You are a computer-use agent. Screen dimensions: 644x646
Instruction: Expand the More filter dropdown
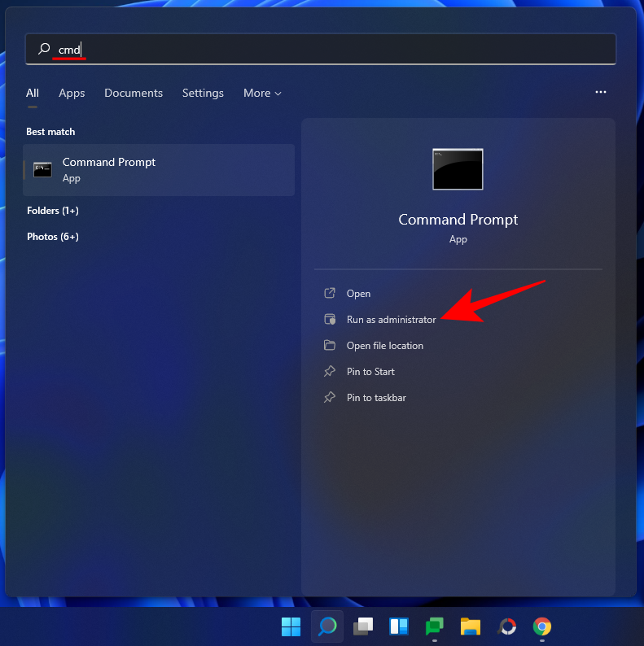coord(262,94)
